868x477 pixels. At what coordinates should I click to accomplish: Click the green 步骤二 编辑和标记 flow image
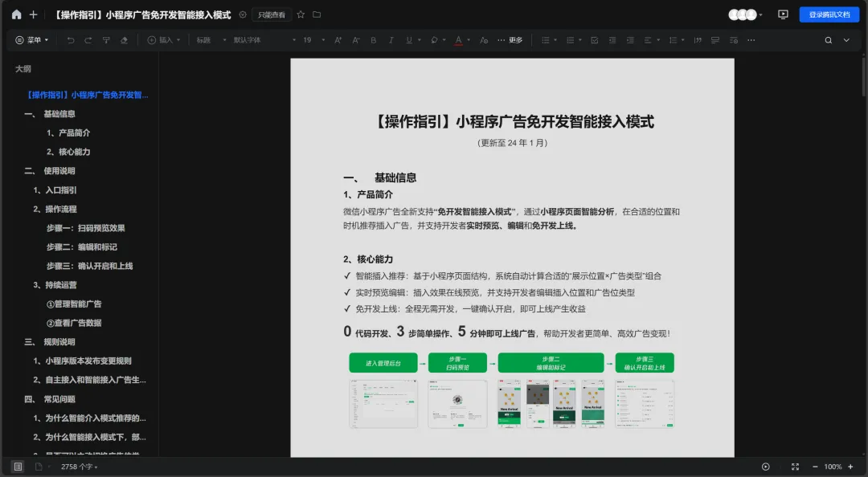coord(551,363)
